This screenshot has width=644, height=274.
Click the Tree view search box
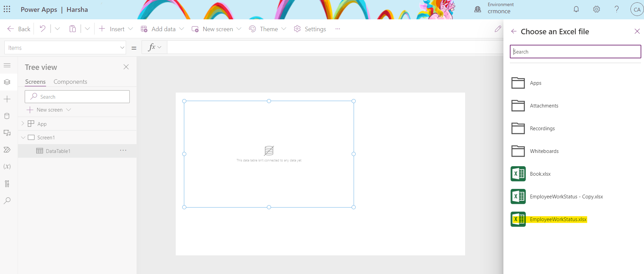(x=77, y=97)
